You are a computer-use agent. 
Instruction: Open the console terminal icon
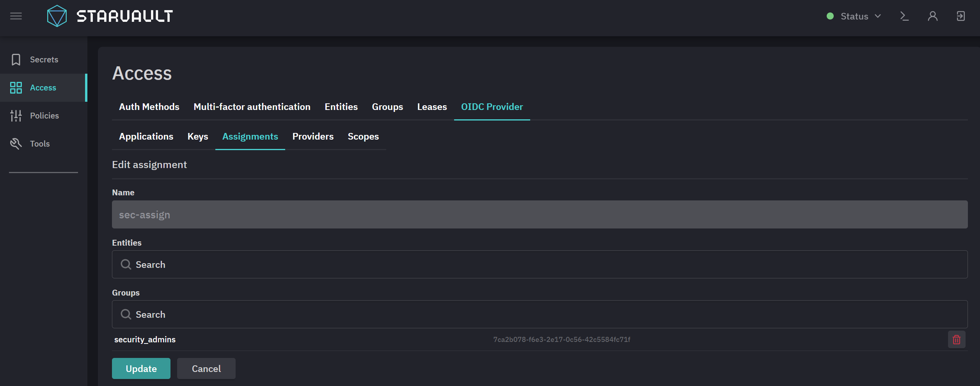(904, 16)
